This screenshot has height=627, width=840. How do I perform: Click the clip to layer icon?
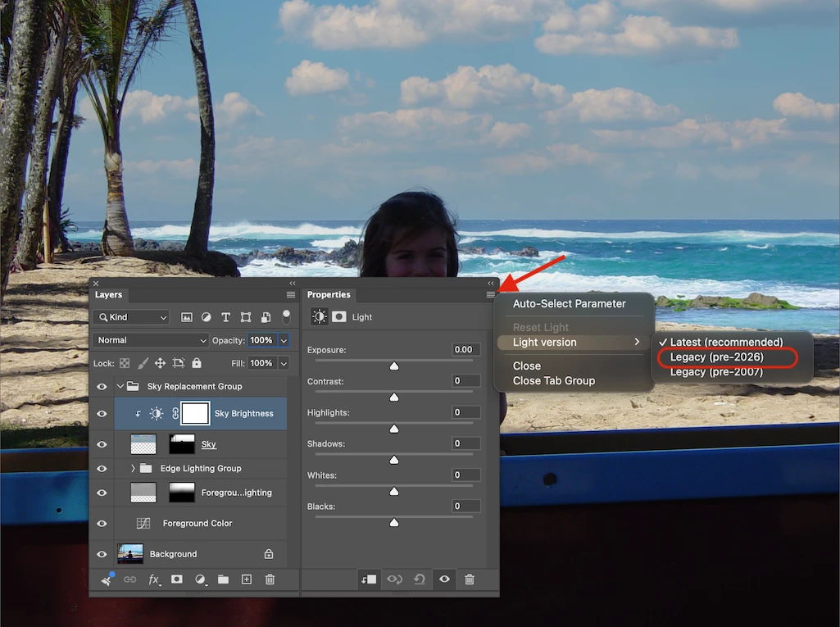[369, 579]
